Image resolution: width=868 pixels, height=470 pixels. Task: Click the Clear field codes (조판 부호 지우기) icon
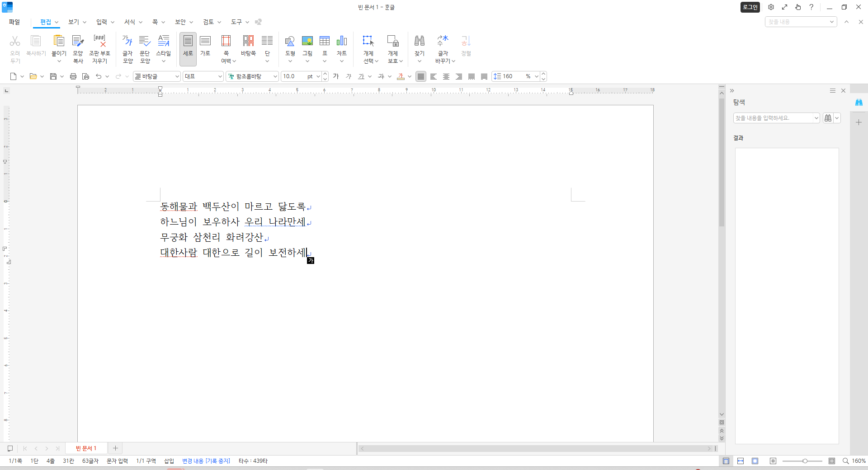[99, 41]
